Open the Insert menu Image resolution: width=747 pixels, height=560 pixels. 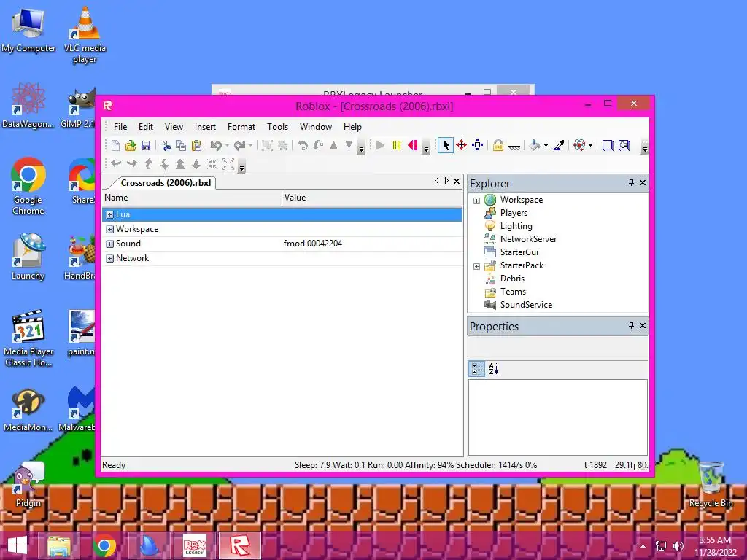(x=205, y=127)
